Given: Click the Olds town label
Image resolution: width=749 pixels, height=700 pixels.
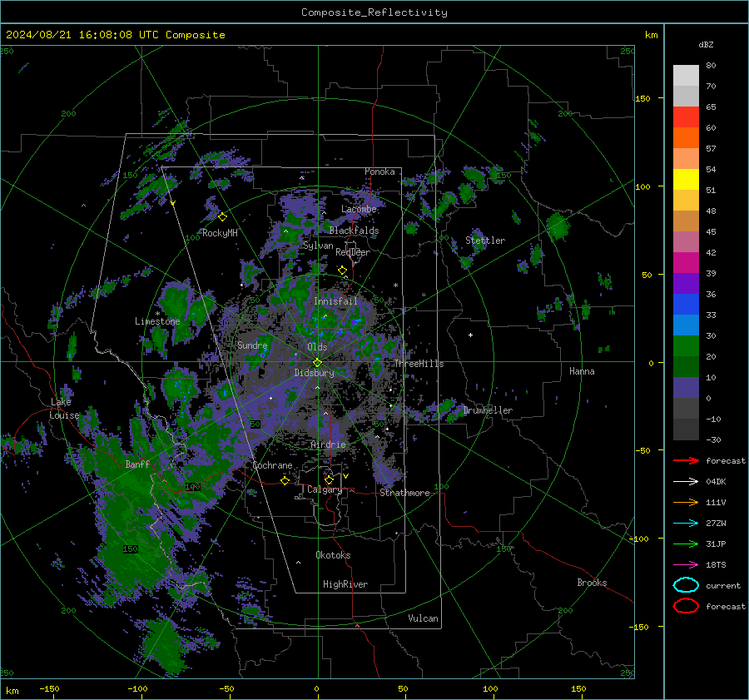Looking at the screenshot, I should tap(317, 347).
